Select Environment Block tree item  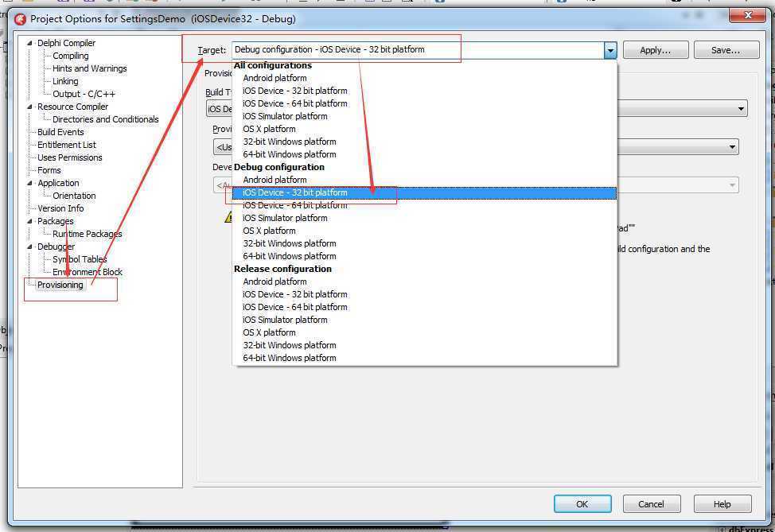point(88,272)
